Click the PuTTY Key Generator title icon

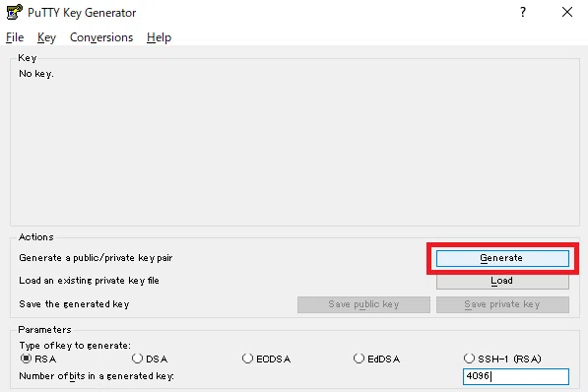pyautogui.click(x=15, y=12)
